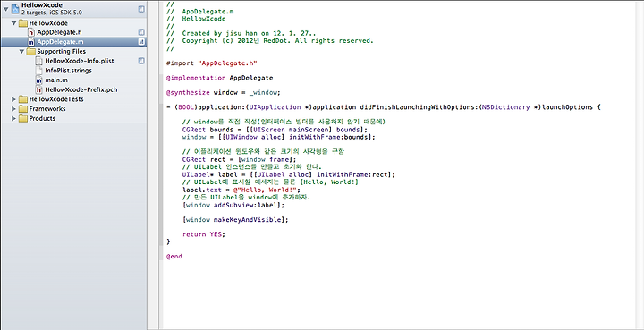Click the InfoPlist.strings file icon
The width and height of the screenshot is (644, 330).
[x=38, y=71]
